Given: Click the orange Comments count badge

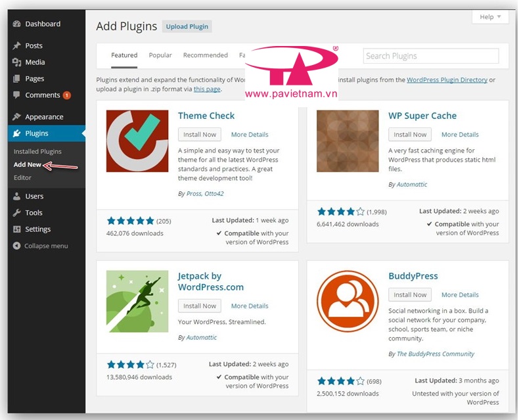Looking at the screenshot, I should [66, 95].
